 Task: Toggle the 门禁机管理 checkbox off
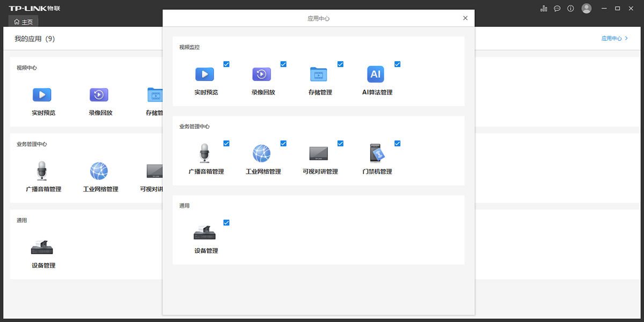coord(397,143)
